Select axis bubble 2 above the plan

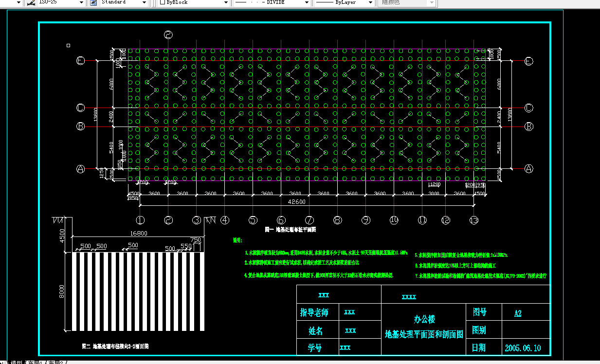168,35
